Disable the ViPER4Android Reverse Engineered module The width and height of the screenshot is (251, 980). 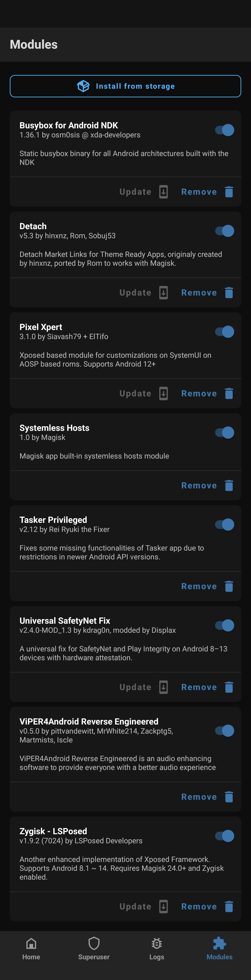225,730
